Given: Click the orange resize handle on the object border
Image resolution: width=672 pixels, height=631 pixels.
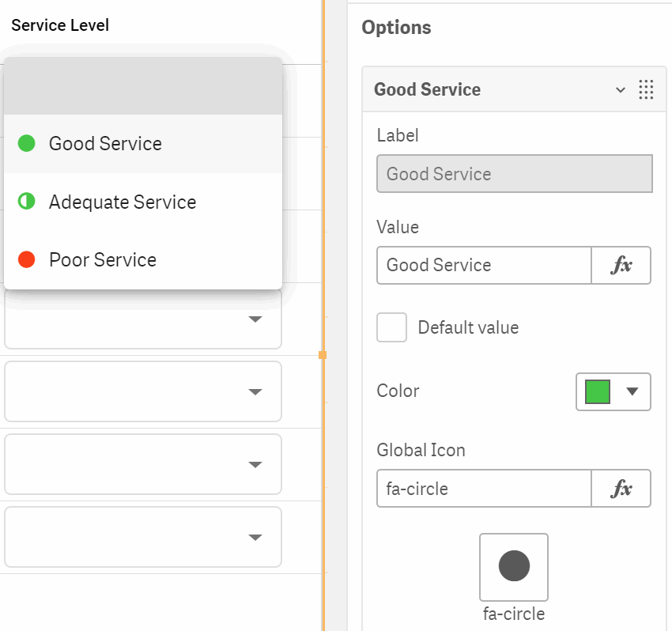Looking at the screenshot, I should point(323,355).
